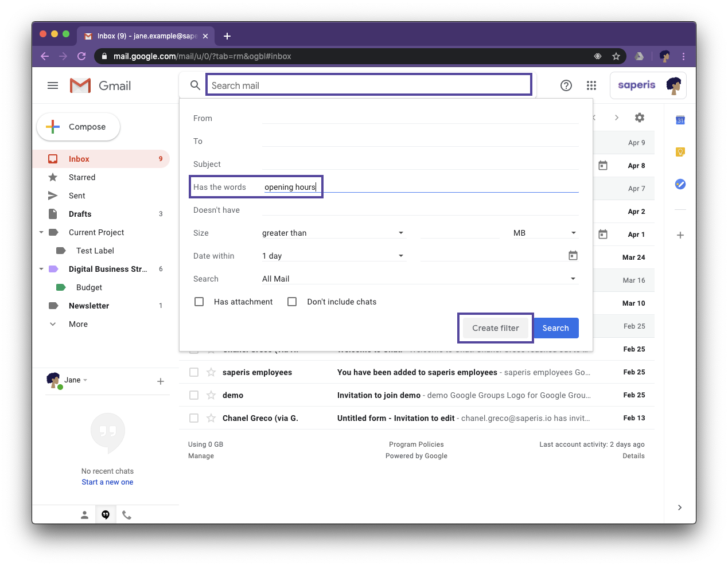Open the Program Policies link
The width and height of the screenshot is (728, 566).
(416, 444)
